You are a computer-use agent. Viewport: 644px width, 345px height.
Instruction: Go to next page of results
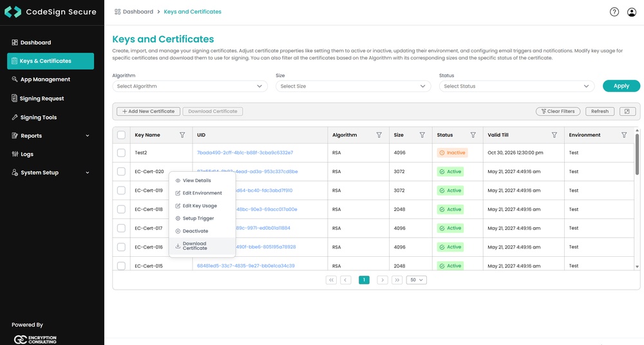coord(383,280)
